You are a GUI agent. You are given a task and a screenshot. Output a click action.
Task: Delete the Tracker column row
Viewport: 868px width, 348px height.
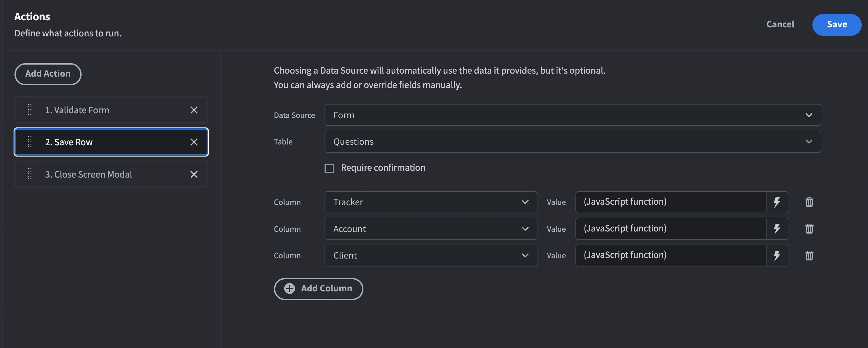tap(809, 202)
